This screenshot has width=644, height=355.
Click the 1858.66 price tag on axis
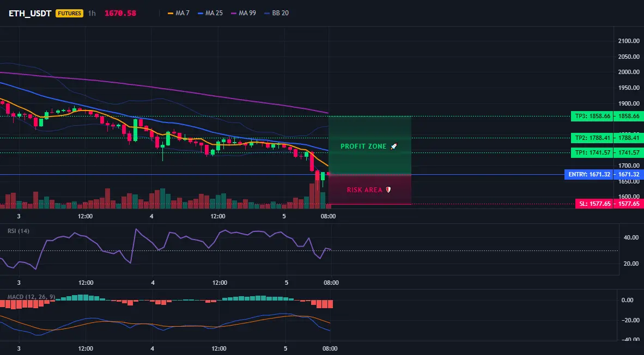point(629,116)
